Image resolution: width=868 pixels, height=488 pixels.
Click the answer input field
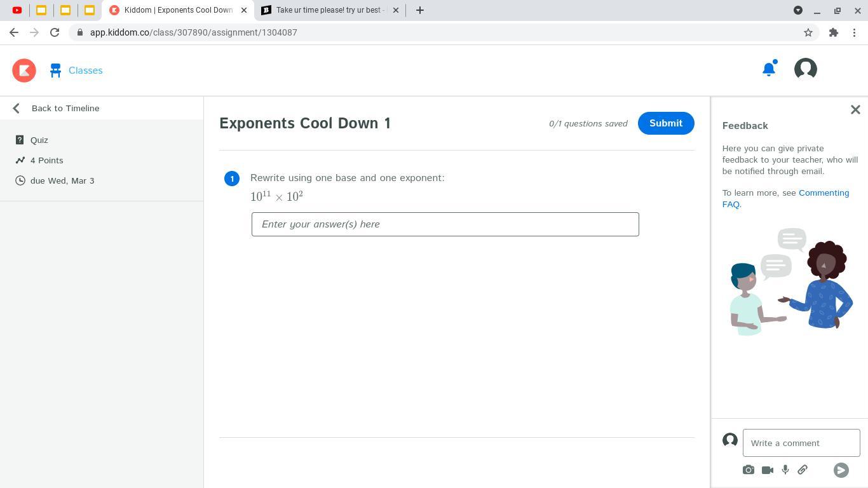[445, 224]
